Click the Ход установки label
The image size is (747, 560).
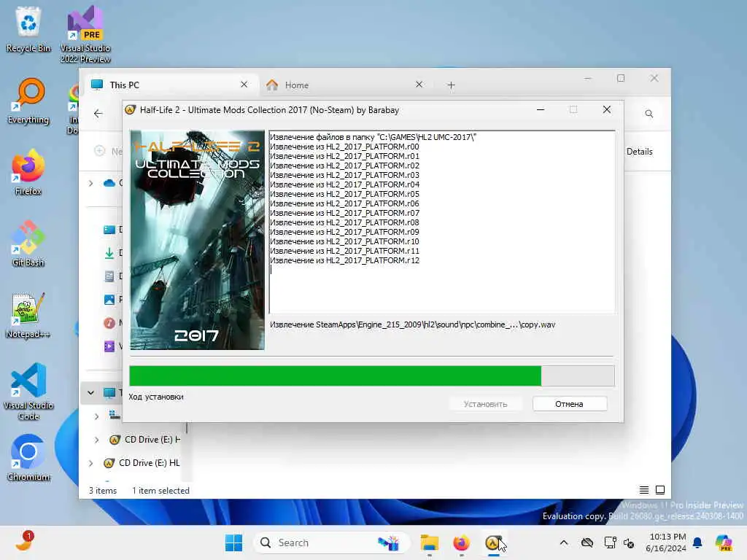click(x=156, y=397)
